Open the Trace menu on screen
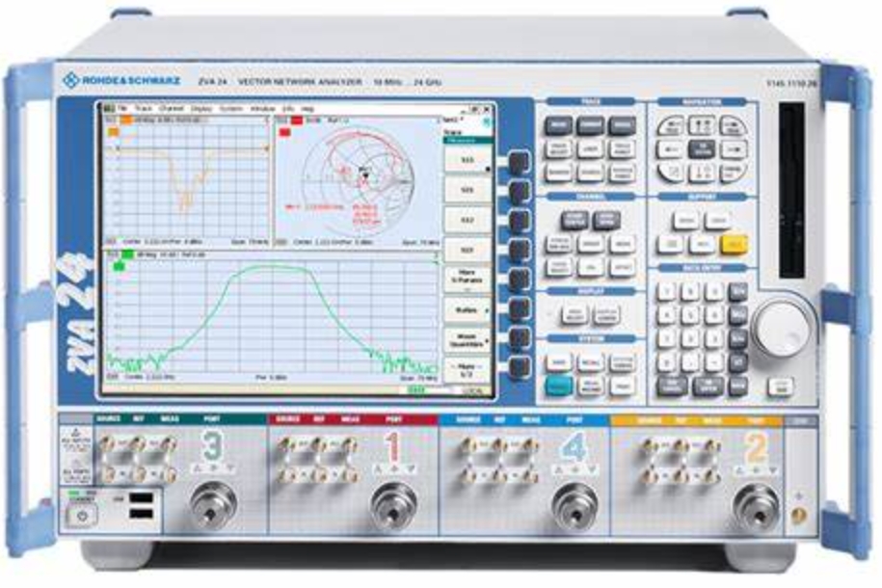Viewport: 882px width, 588px height. 144,109
